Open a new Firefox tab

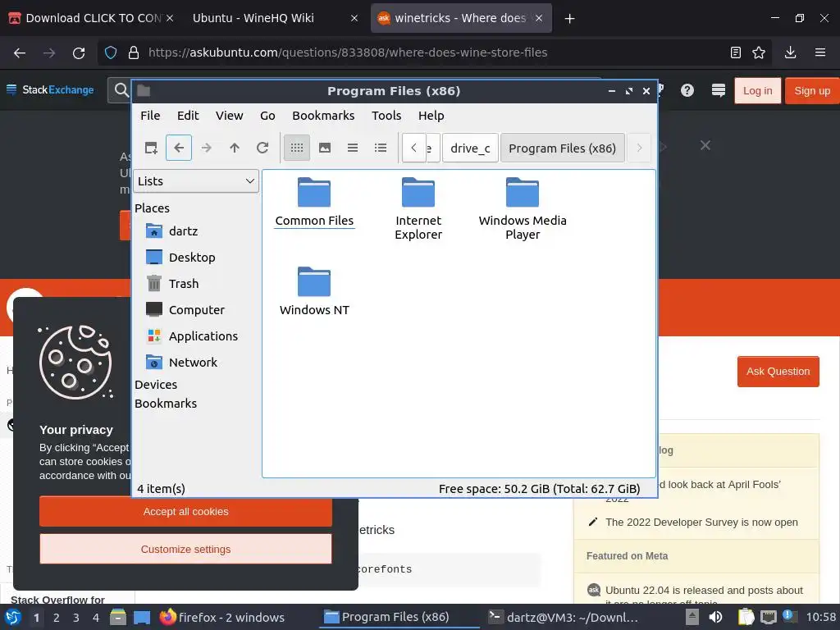569,19
